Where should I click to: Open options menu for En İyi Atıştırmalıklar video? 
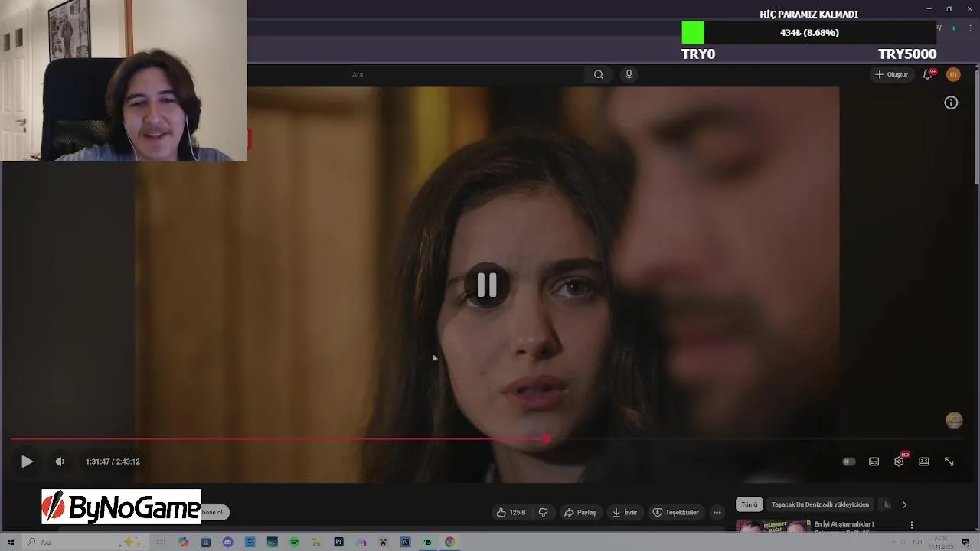click(911, 525)
